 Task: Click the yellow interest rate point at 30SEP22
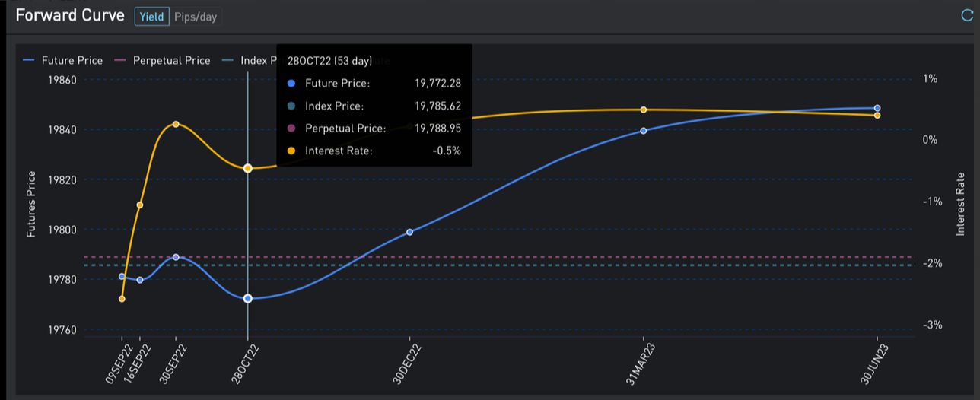tap(176, 124)
